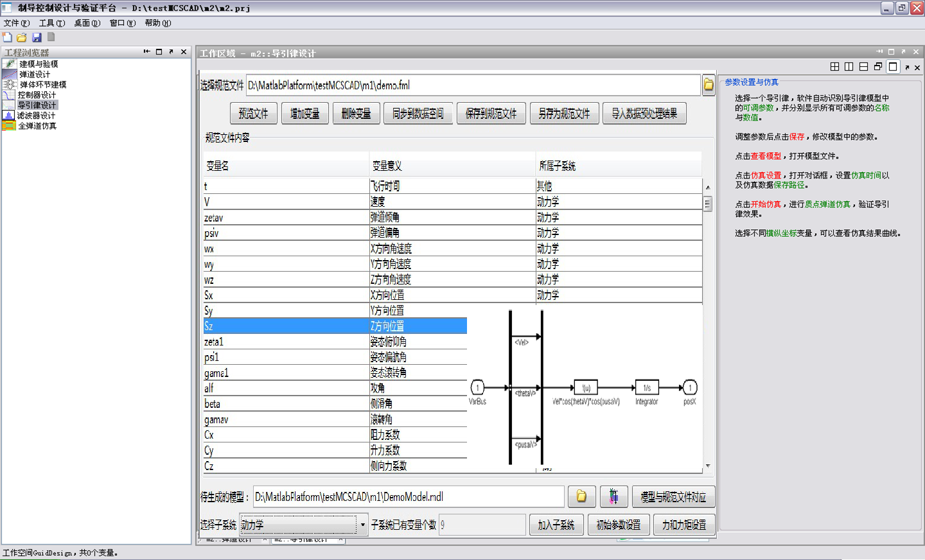Browse for specification file folder icon
This screenshot has height=560, width=925.
coord(709,85)
